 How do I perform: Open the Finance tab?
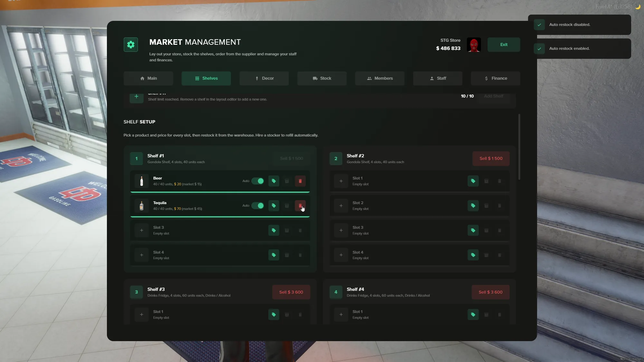click(x=496, y=78)
